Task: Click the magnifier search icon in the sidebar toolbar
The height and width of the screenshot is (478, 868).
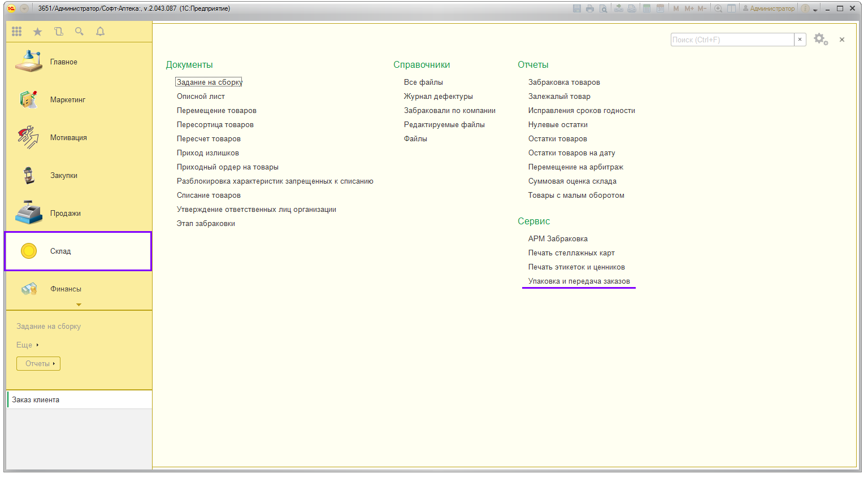Action: click(x=79, y=32)
